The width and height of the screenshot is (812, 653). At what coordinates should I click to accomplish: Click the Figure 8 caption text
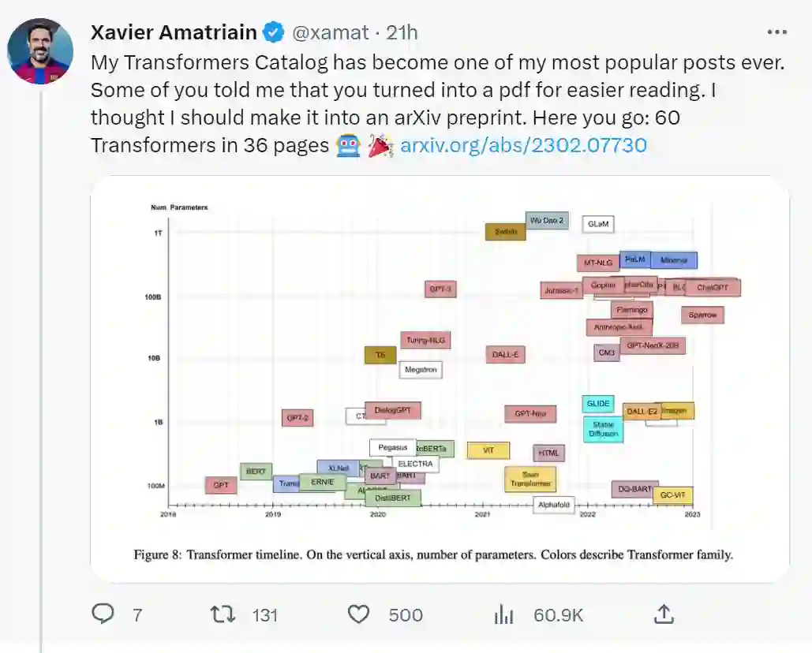(433, 554)
